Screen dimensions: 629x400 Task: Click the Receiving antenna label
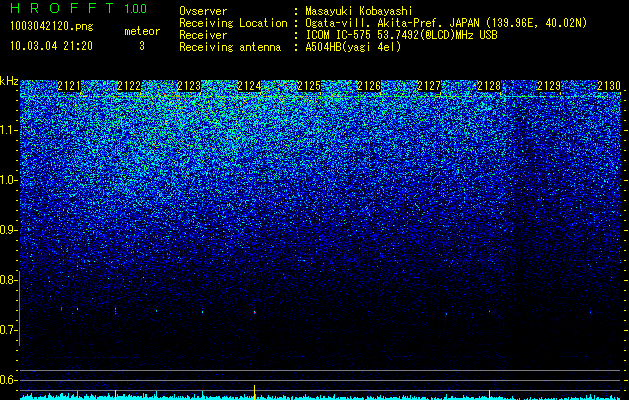pos(230,47)
